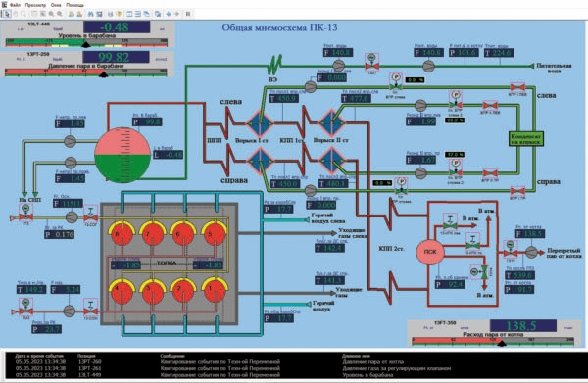Open the Файл menu

[15, 5]
